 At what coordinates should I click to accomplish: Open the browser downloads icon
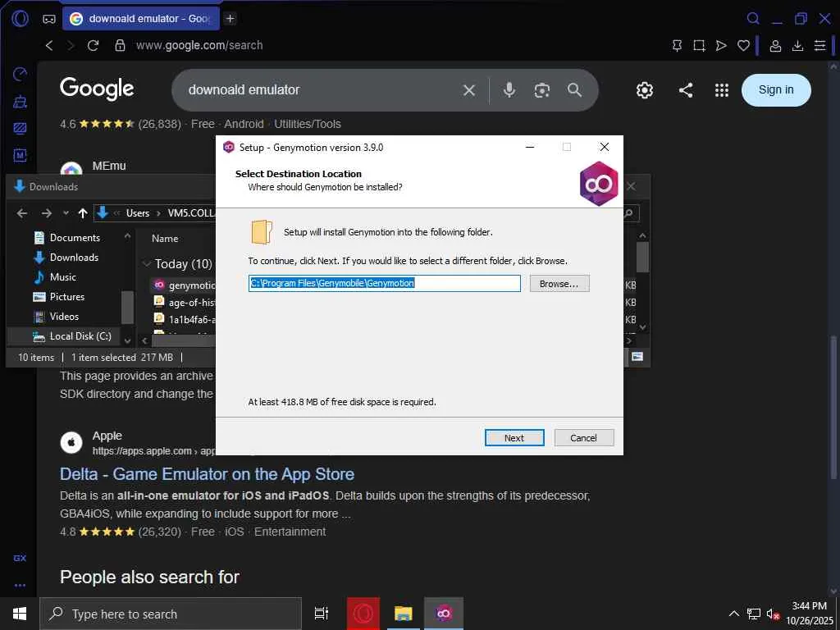pyautogui.click(x=797, y=46)
